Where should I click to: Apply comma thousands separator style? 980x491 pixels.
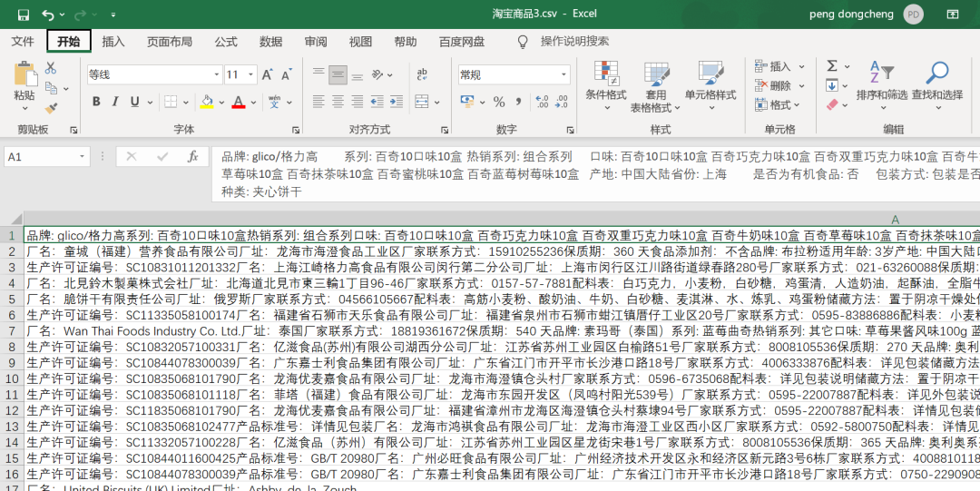tap(519, 102)
